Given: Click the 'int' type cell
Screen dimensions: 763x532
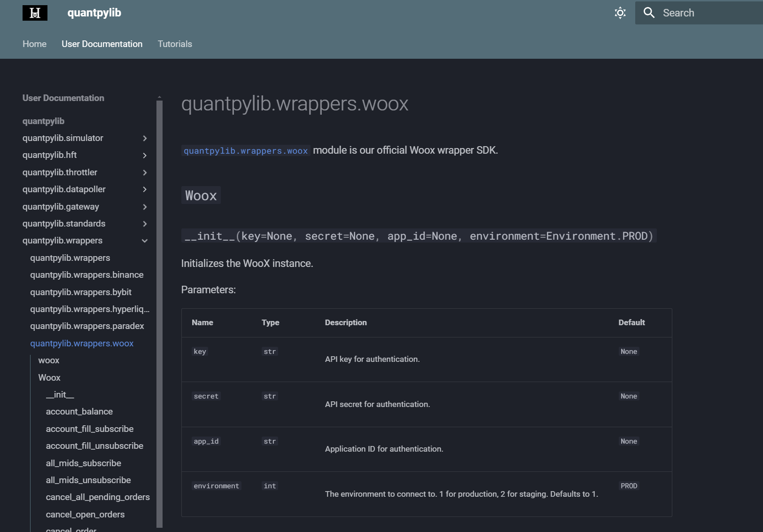Looking at the screenshot, I should point(270,486).
